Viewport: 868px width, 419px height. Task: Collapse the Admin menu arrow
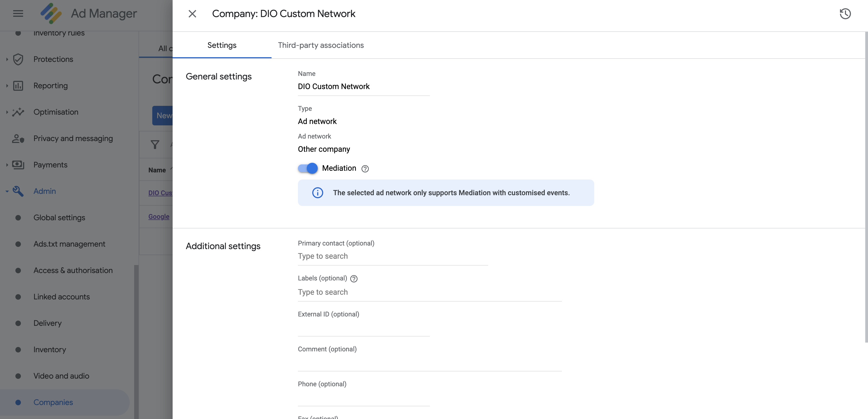click(7, 191)
